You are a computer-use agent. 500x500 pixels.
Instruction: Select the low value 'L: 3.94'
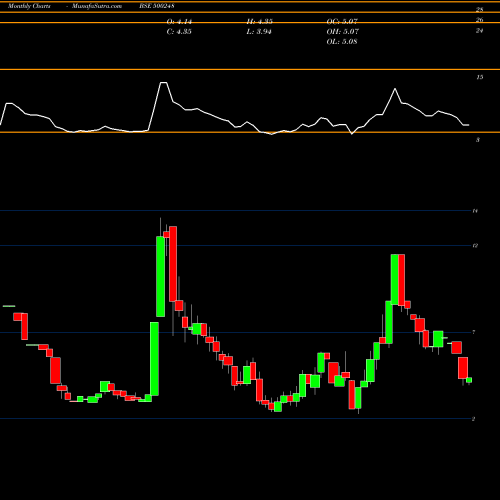(x=259, y=32)
